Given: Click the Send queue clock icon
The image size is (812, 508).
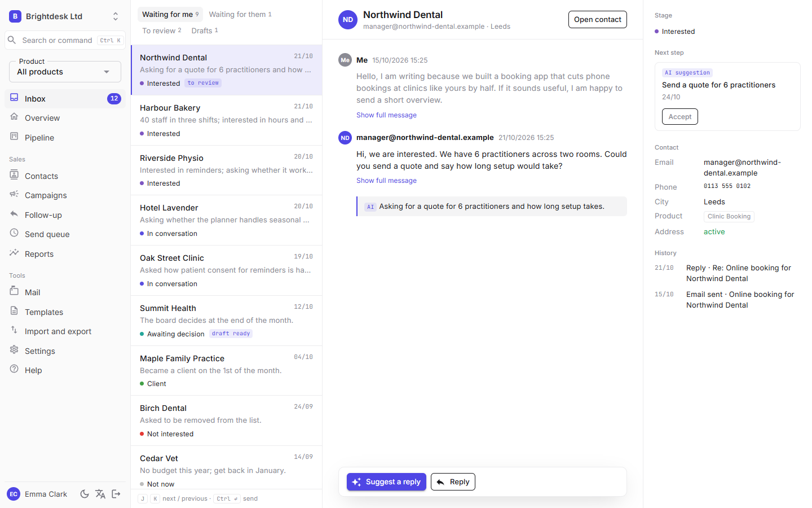Looking at the screenshot, I should click(14, 234).
